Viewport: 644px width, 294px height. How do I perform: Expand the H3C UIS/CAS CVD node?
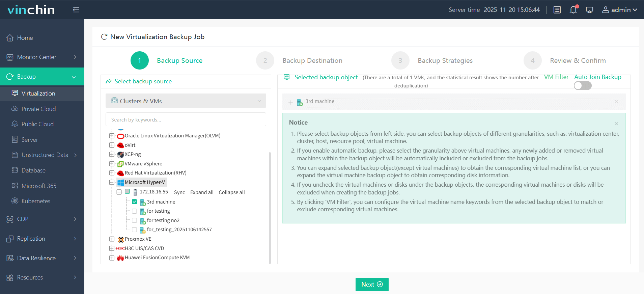pos(112,248)
